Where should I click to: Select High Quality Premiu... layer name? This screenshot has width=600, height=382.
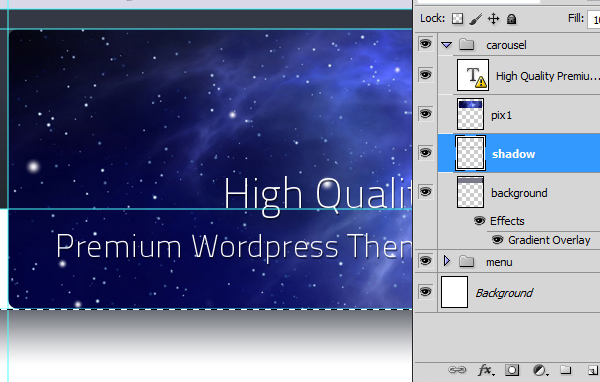point(548,76)
